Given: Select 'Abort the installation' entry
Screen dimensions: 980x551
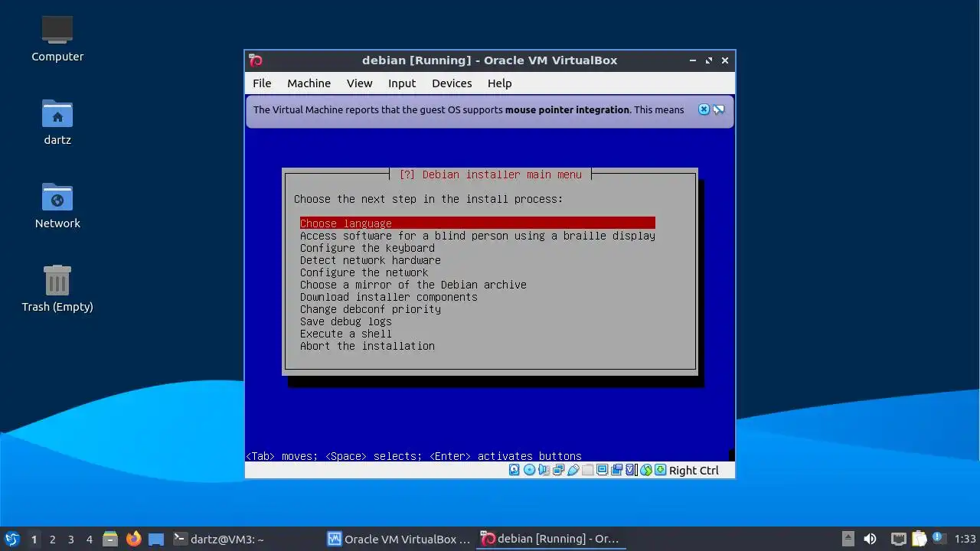Looking at the screenshot, I should tap(367, 346).
